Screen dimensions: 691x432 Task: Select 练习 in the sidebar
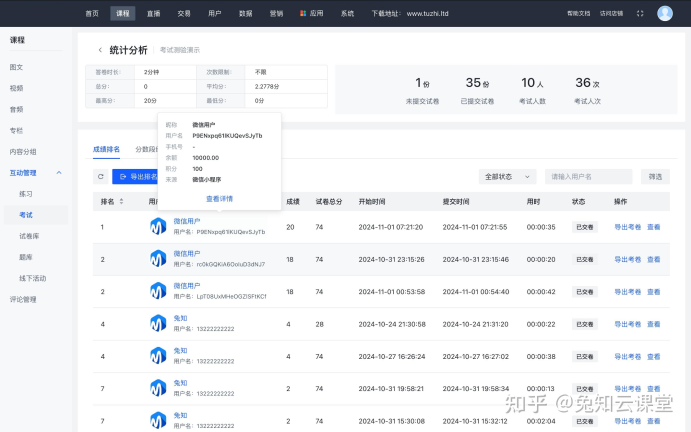click(26, 194)
